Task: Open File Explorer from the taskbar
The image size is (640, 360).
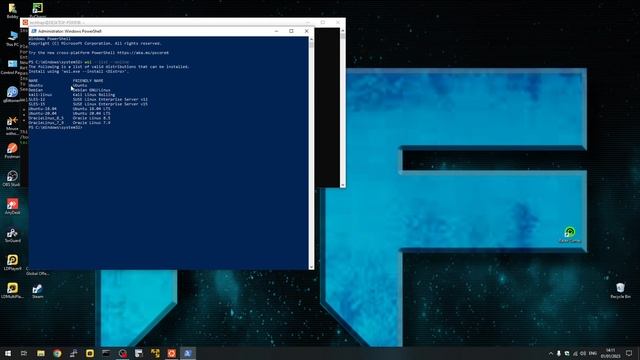Action: [x=41, y=353]
